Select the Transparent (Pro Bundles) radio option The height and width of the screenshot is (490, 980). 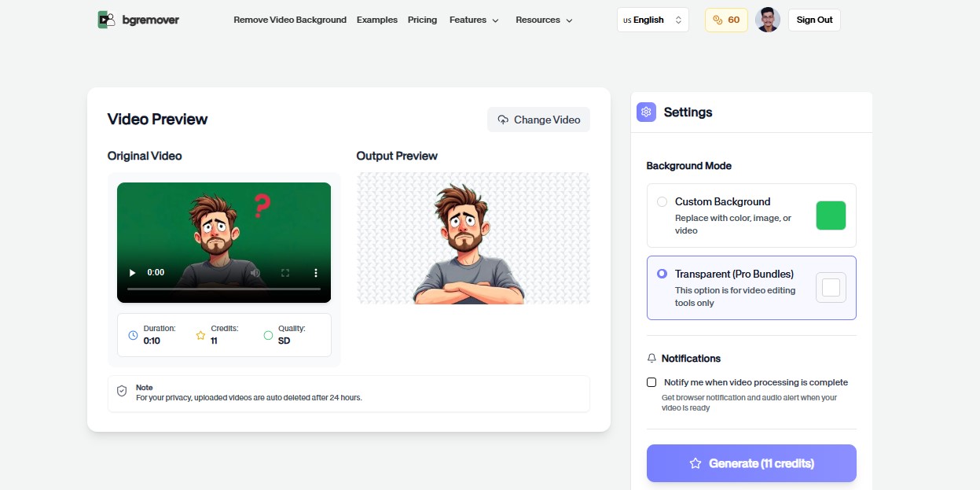point(662,274)
